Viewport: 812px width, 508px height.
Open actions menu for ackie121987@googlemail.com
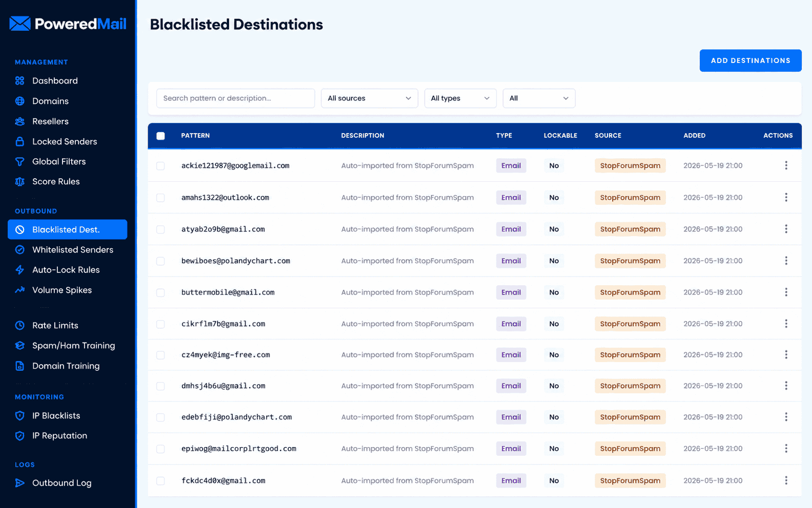tap(786, 165)
